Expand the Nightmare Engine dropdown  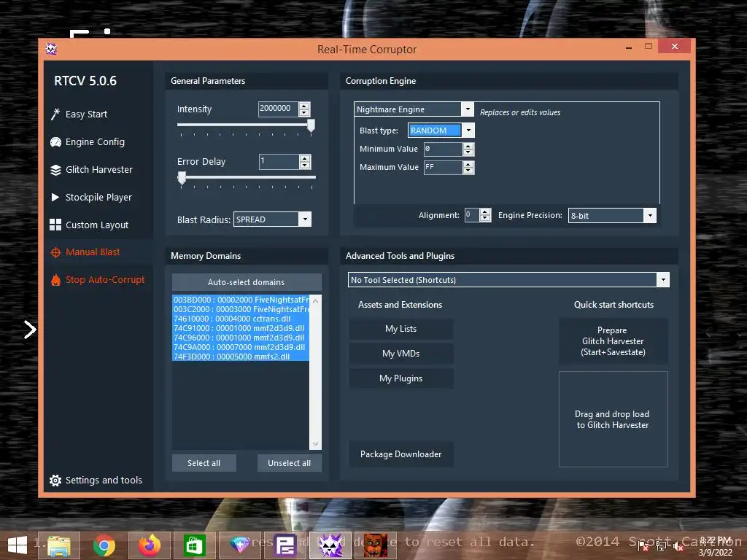click(468, 109)
